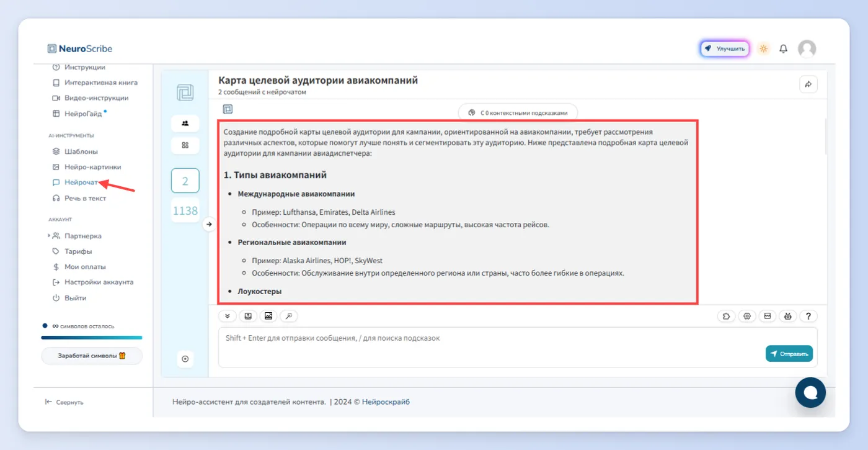
Task: Open the user avatar menu
Action: [807, 48]
